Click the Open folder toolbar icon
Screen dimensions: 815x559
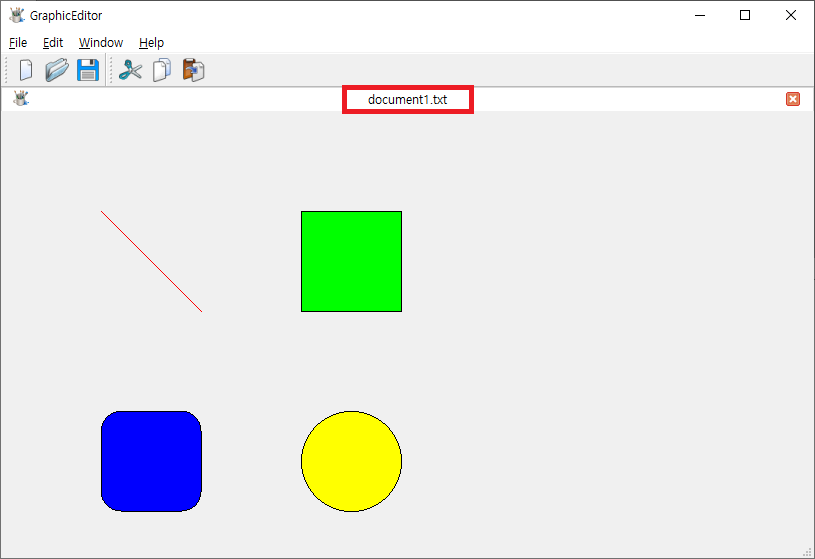tap(57, 70)
